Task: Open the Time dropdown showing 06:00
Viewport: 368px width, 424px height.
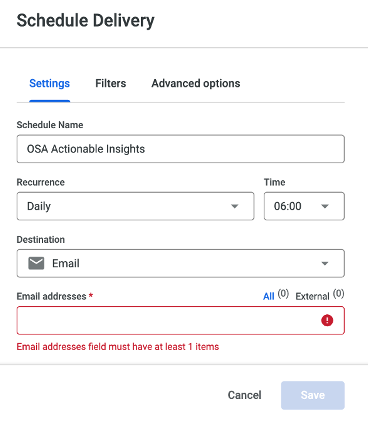Action: tap(304, 206)
